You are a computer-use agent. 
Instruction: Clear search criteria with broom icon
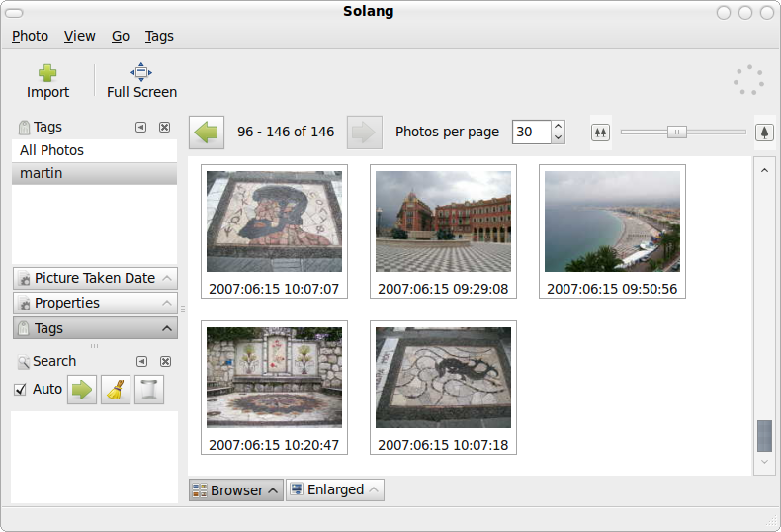click(116, 390)
